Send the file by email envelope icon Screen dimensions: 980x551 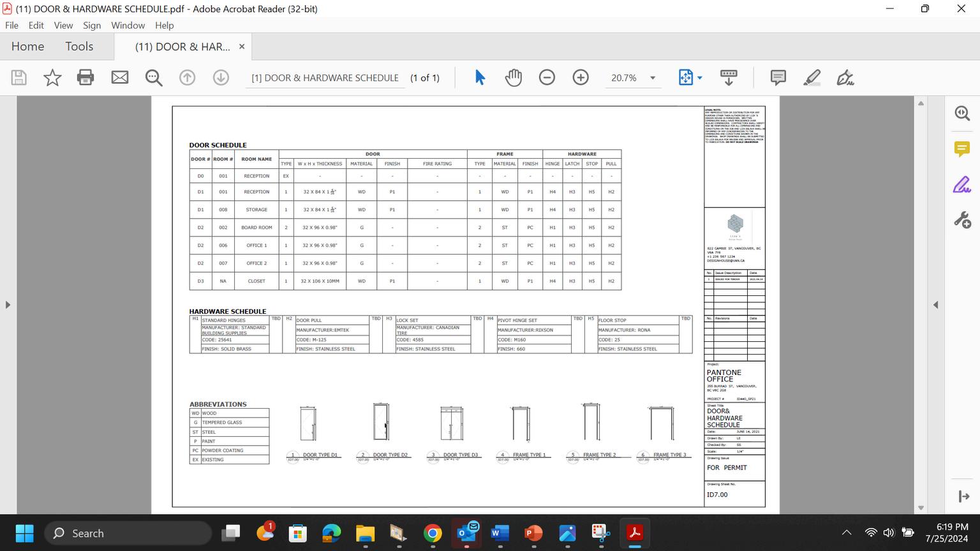[x=120, y=78]
